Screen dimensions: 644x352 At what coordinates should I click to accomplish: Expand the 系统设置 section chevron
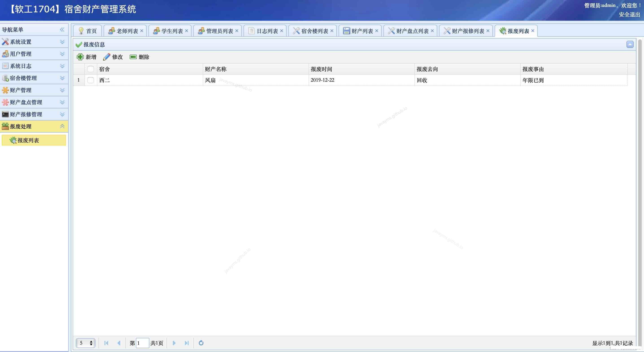[62, 42]
